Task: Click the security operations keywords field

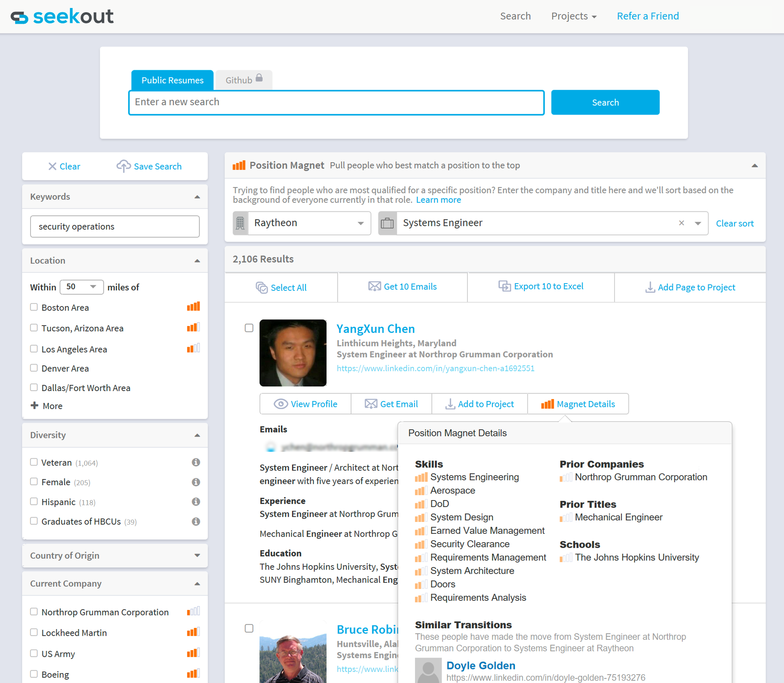Action: 115,226
